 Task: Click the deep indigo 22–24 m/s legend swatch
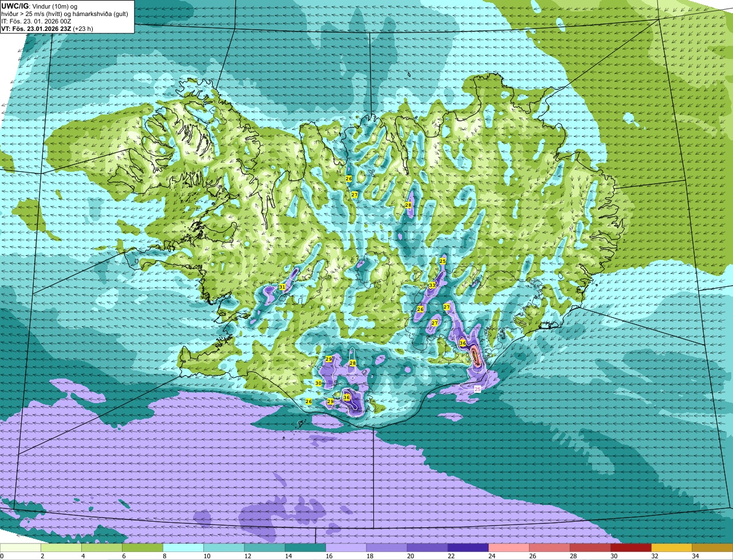click(x=468, y=547)
